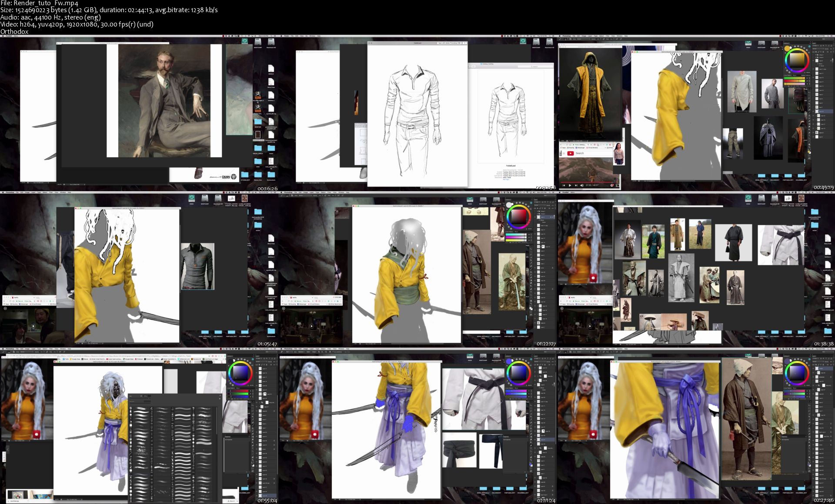Pick a color on the 02:27:46 frame's color wheel

pos(797,372)
